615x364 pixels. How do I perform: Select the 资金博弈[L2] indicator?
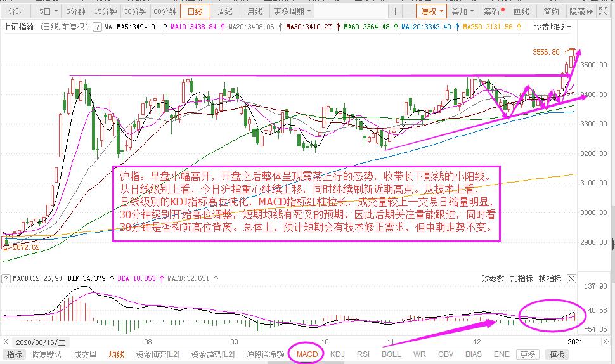[x=157, y=354]
